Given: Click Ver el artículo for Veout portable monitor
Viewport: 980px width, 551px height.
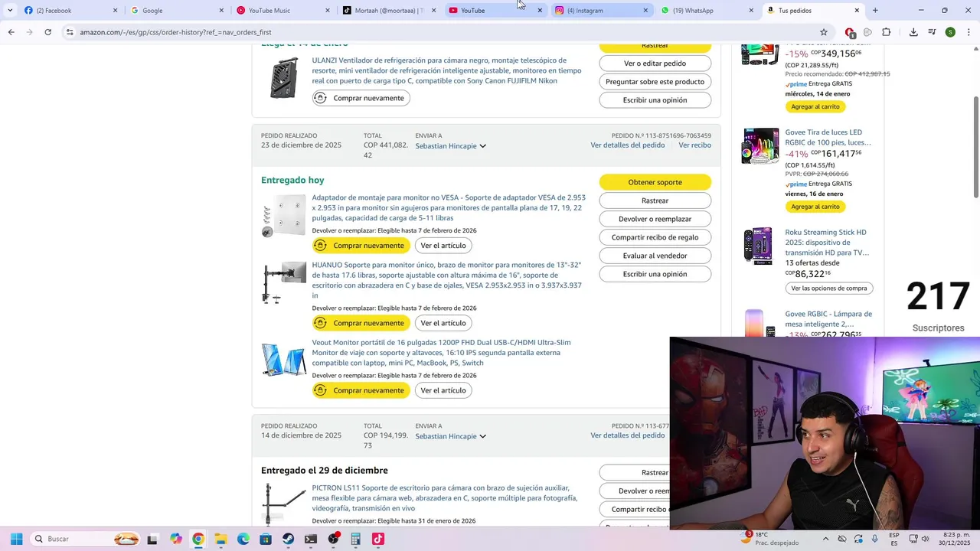Looking at the screenshot, I should [443, 390].
